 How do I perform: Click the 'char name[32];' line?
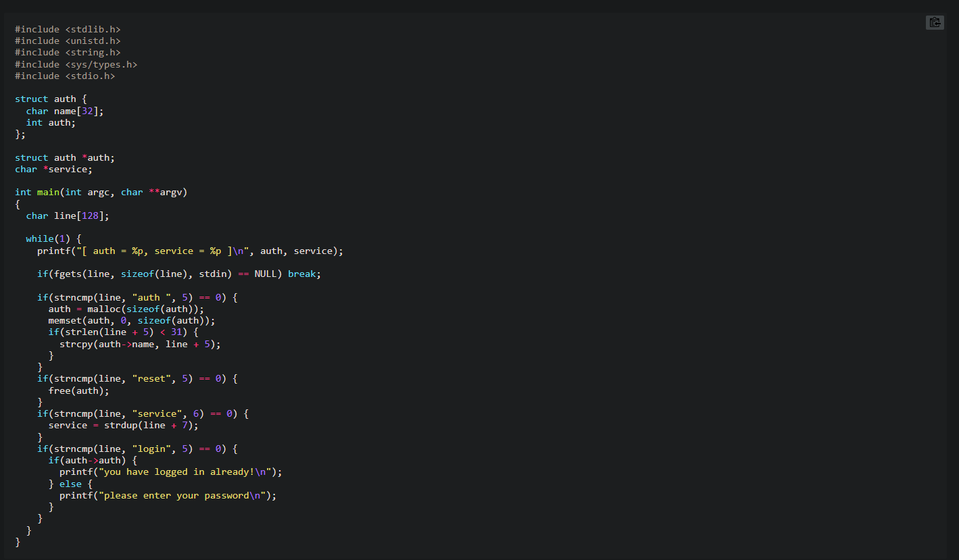click(x=65, y=111)
